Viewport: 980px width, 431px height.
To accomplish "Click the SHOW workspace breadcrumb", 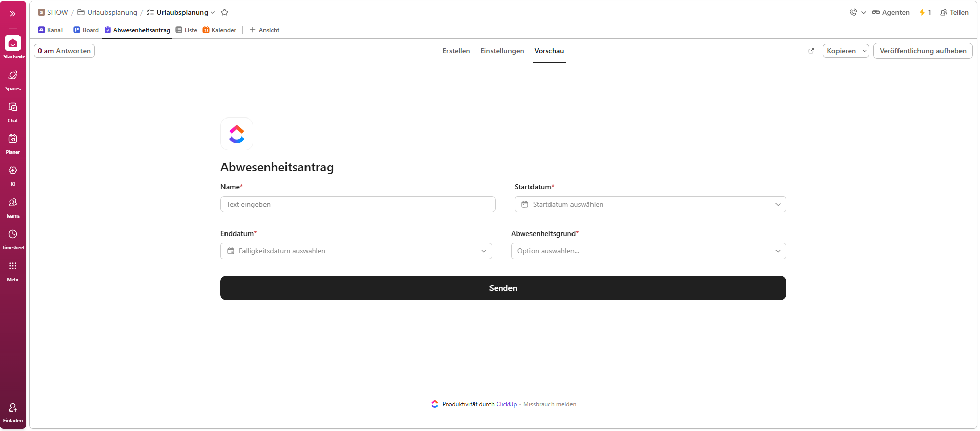I will click(53, 12).
